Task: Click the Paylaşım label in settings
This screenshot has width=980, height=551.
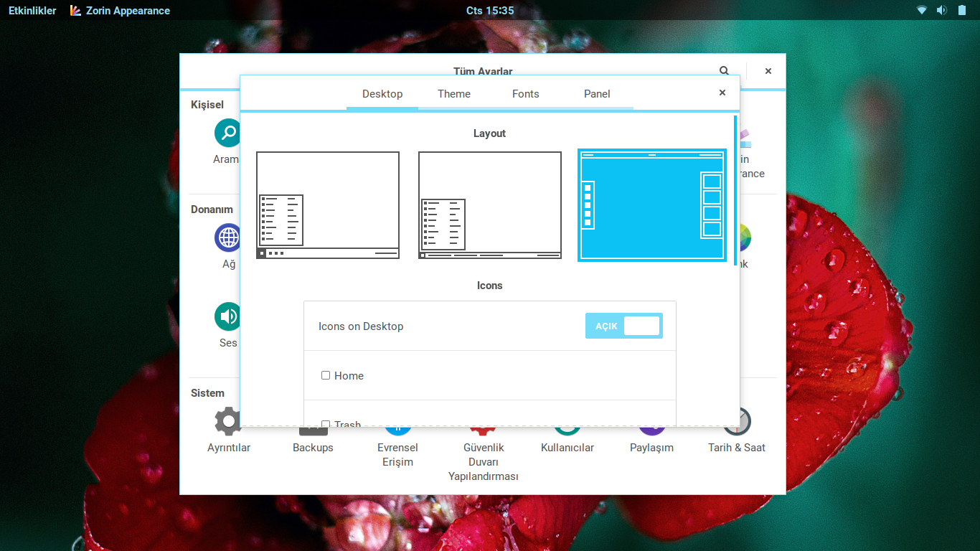Action: point(652,448)
